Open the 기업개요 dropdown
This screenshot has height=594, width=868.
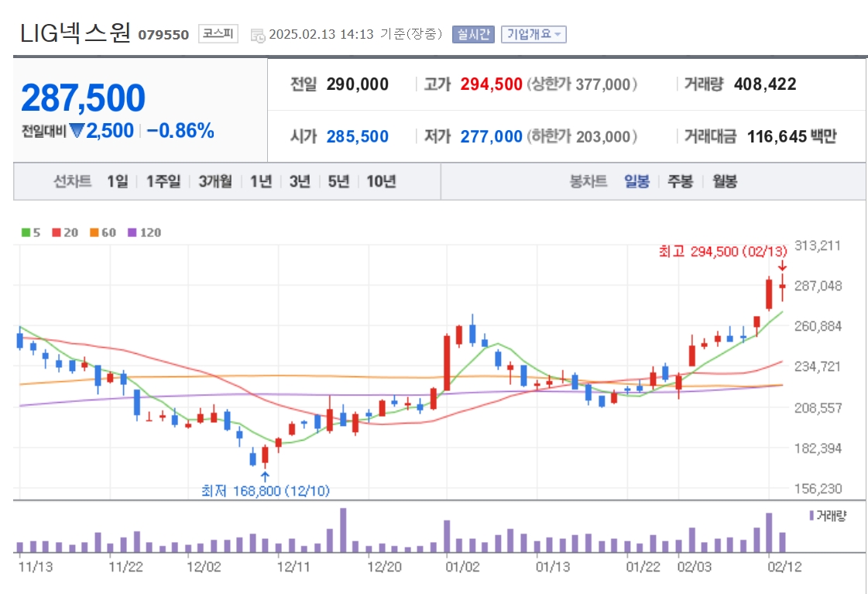tap(533, 34)
